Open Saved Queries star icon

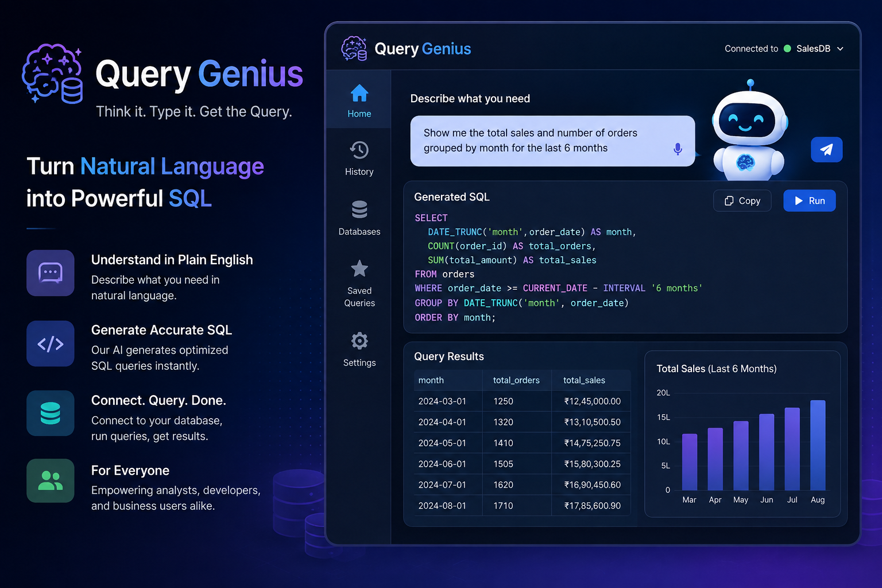click(x=359, y=269)
